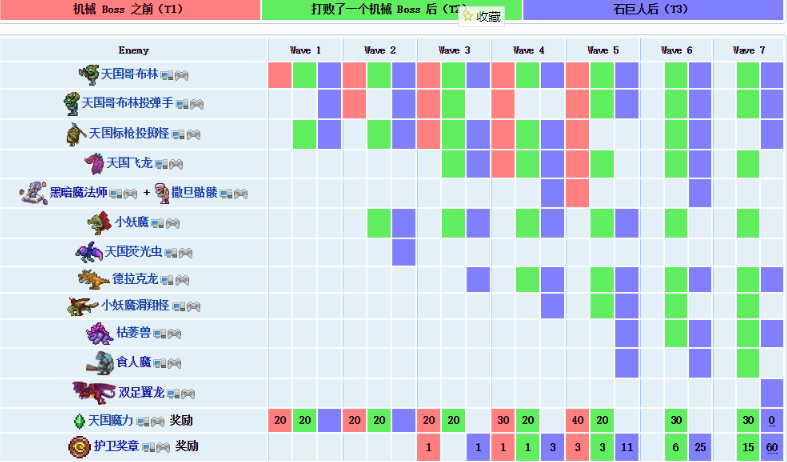Click the Ogre (食人魔) sprite icon
787x462 pixels.
tap(100, 362)
